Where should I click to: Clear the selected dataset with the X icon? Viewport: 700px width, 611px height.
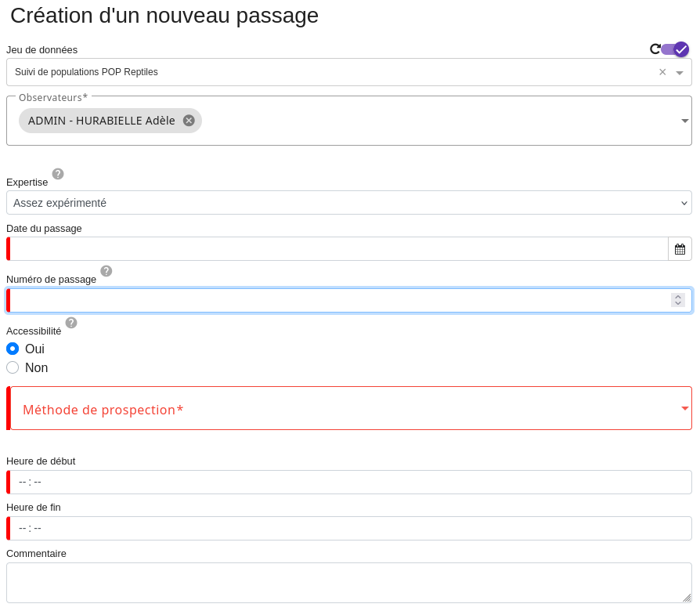662,72
